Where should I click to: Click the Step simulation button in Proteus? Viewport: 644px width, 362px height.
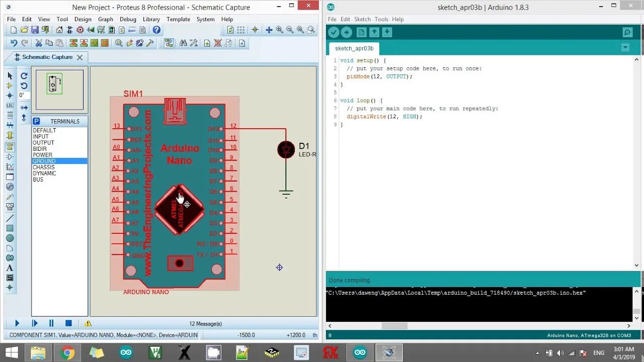[x=35, y=323]
